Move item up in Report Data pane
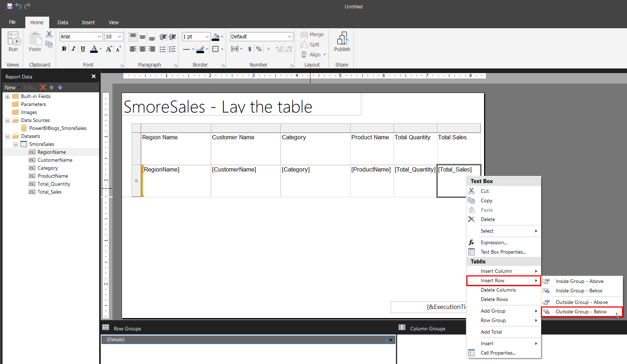Screen dimensions: 627x364 pyautogui.click(x=52, y=87)
